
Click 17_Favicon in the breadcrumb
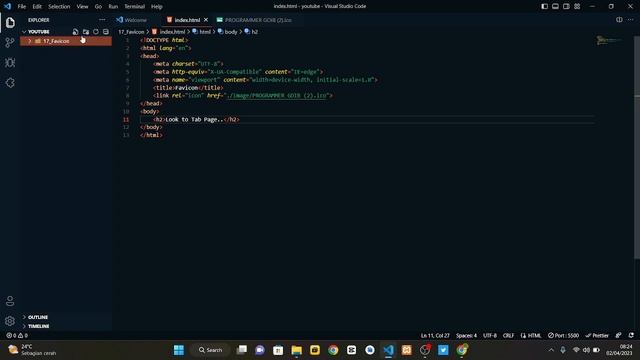pos(131,31)
